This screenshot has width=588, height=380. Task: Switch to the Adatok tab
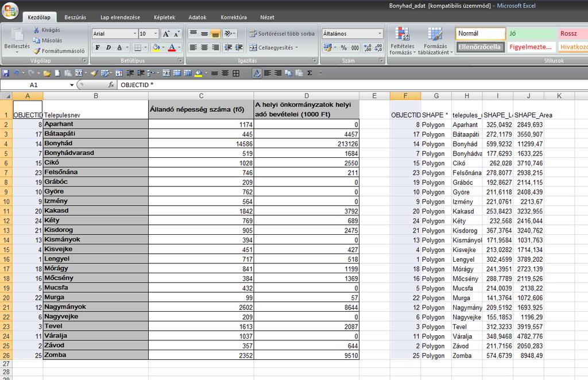click(198, 17)
